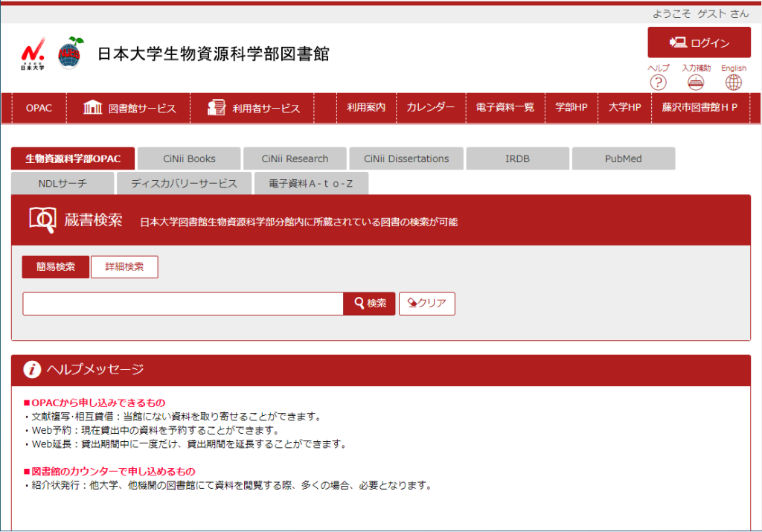Click the 文献複写･相互貸借 help line
762x532 pixels.
(x=173, y=417)
